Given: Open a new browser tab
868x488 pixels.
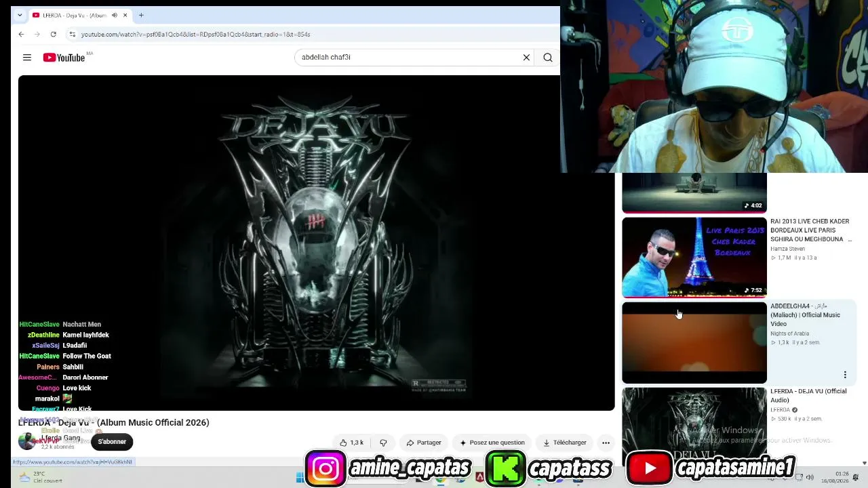Looking at the screenshot, I should coord(141,15).
